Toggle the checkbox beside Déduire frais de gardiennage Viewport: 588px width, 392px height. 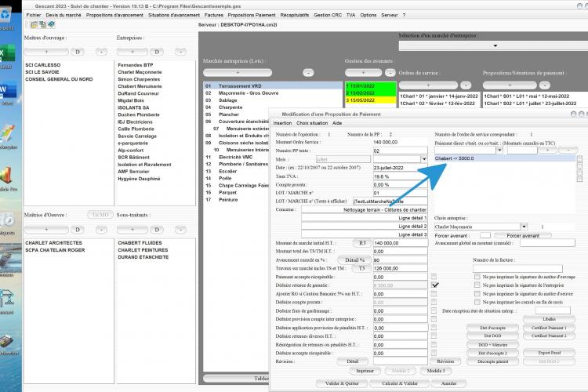[x=434, y=310]
